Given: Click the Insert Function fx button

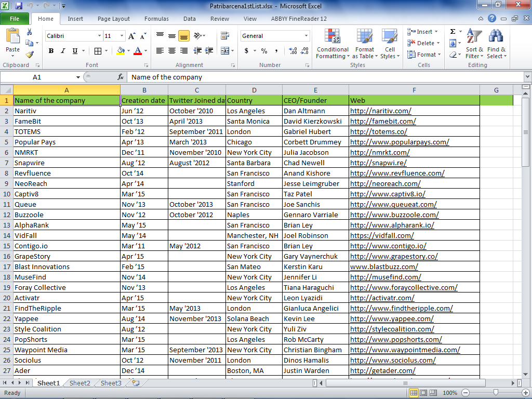Looking at the screenshot, I should (x=121, y=77).
